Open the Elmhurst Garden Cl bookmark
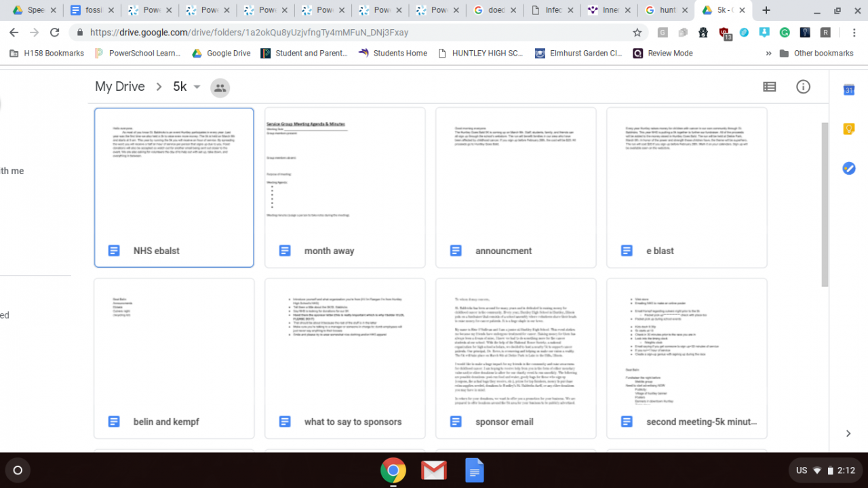This screenshot has height=488, width=868. [578, 53]
